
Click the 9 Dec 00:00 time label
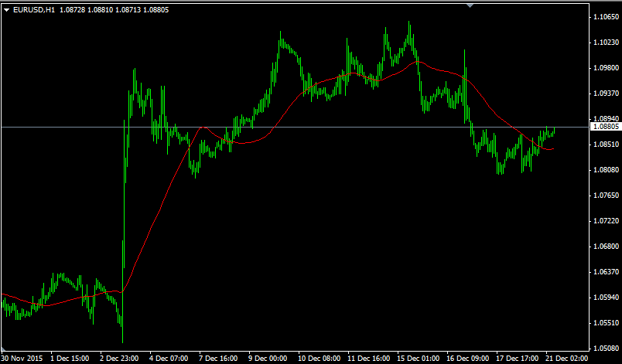[x=268, y=359]
